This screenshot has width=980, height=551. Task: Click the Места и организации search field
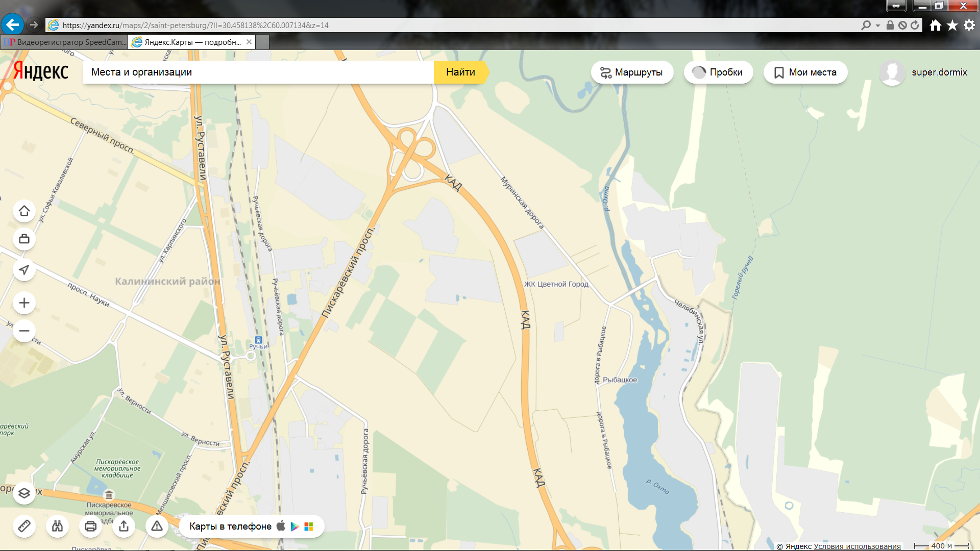pos(258,72)
